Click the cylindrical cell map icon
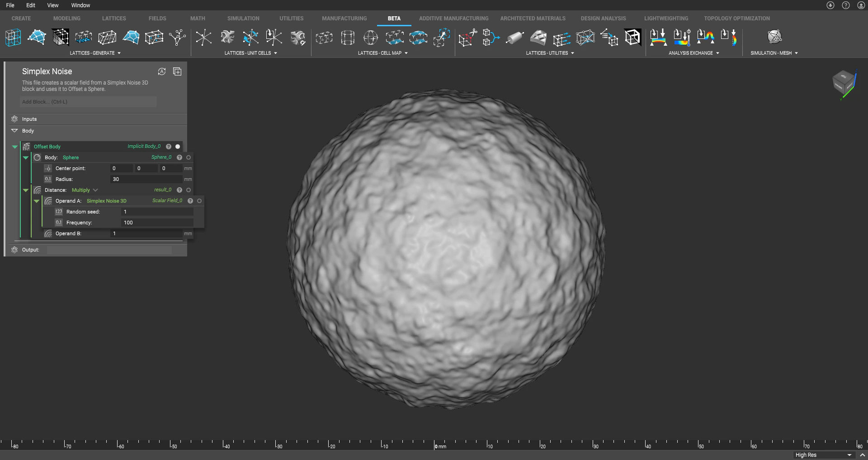Viewport: 868px width, 460px height. (x=347, y=38)
